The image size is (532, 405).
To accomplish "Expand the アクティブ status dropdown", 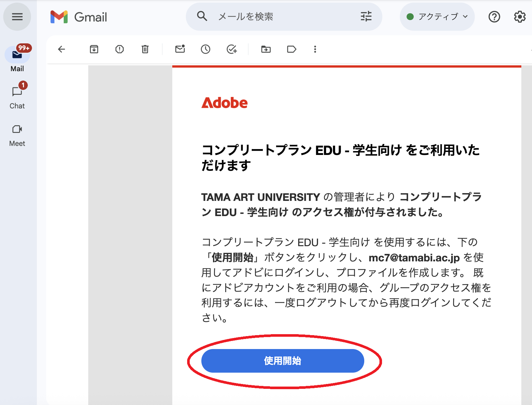I will pyautogui.click(x=437, y=17).
